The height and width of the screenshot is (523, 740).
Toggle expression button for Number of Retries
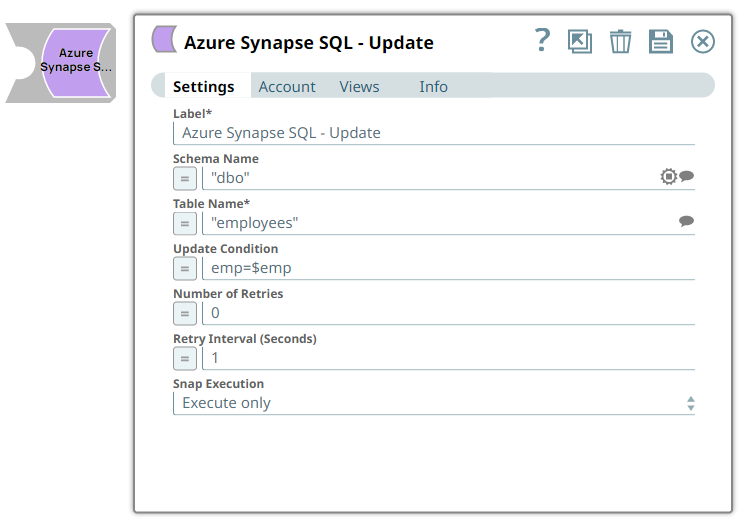click(185, 314)
